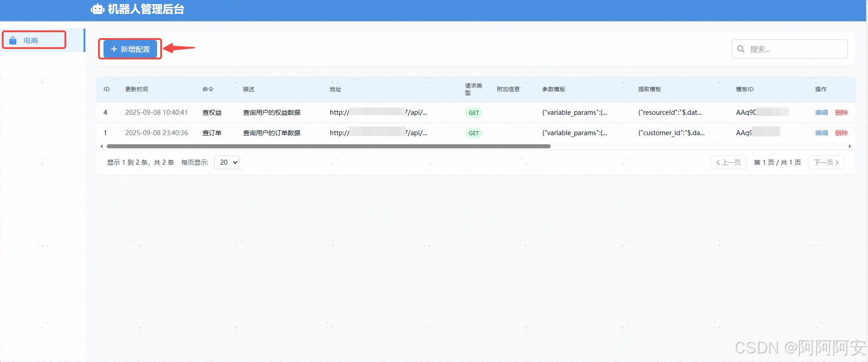Click the address cell in the 查订单 row
This screenshot has height=362, width=868.
pos(379,133)
